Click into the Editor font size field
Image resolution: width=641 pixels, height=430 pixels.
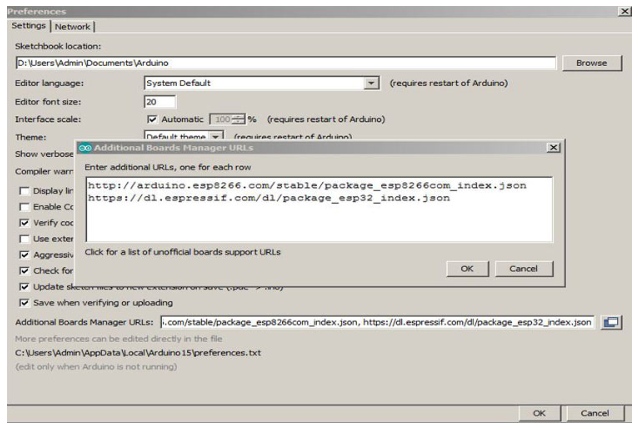(160, 101)
